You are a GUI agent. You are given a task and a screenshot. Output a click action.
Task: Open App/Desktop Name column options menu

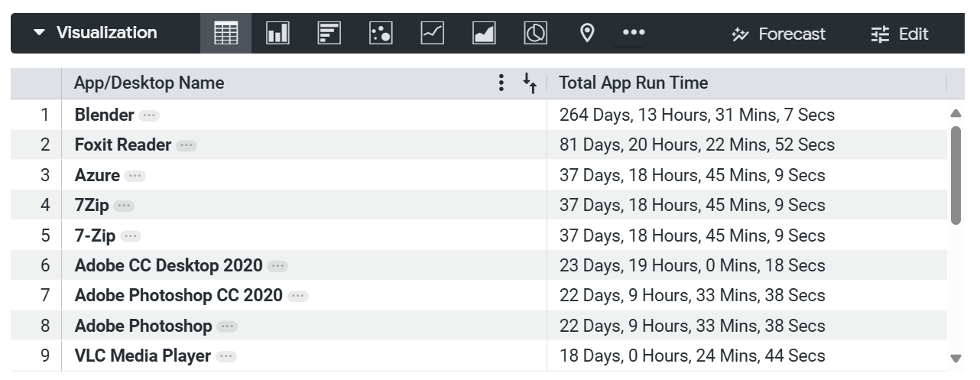tap(501, 83)
